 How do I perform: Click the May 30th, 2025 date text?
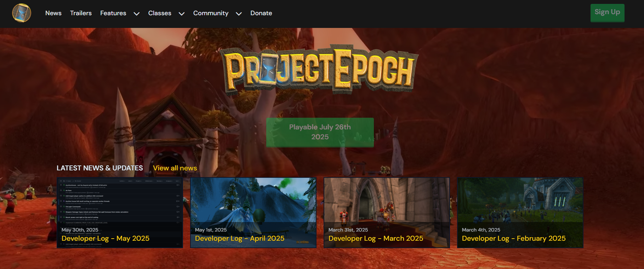(80, 230)
